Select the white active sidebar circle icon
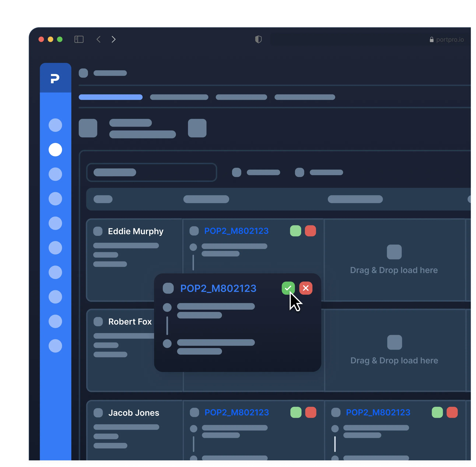The height and width of the screenshot is (467, 476). [55, 150]
